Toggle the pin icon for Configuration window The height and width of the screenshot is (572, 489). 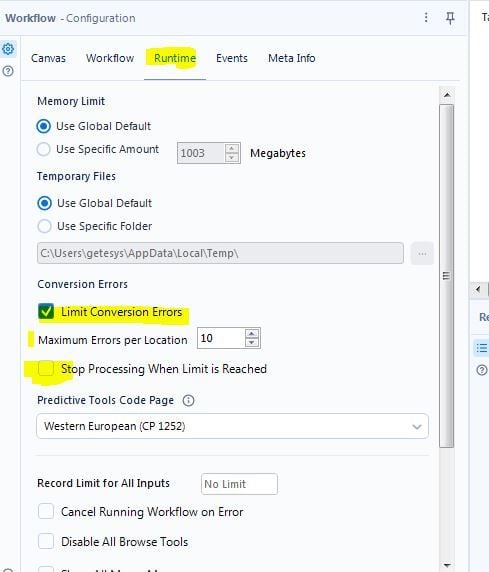pos(450,18)
